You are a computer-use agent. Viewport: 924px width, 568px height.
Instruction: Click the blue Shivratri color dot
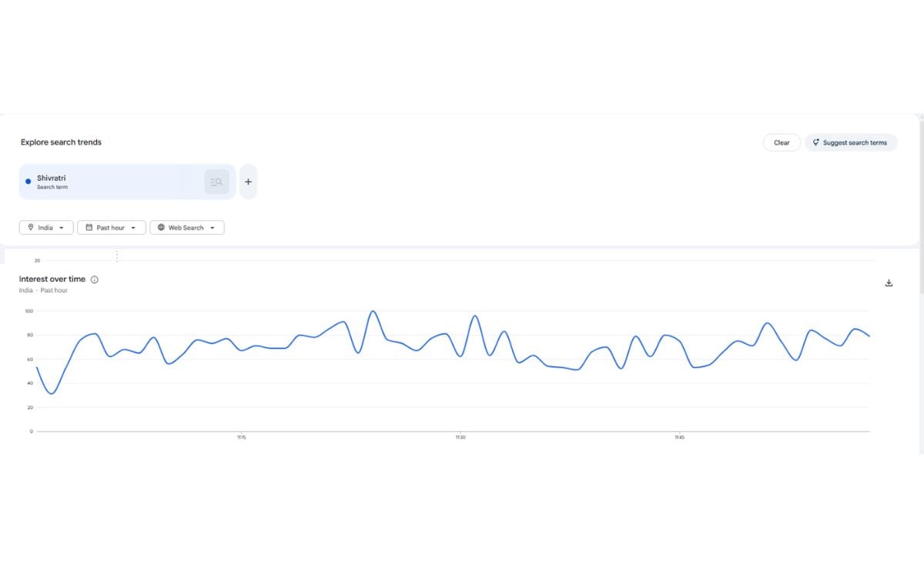click(x=28, y=182)
